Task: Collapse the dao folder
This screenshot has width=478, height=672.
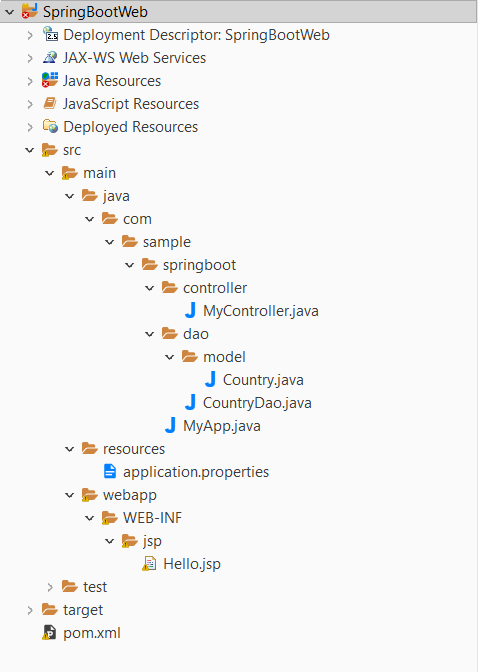Action: coord(150,334)
